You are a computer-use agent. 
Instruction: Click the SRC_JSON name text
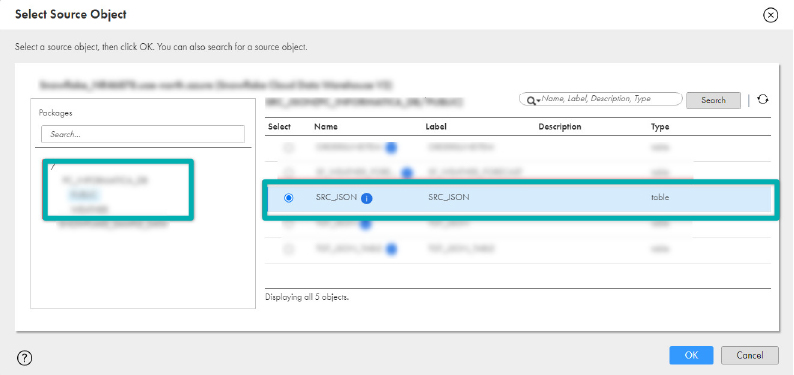[336, 197]
